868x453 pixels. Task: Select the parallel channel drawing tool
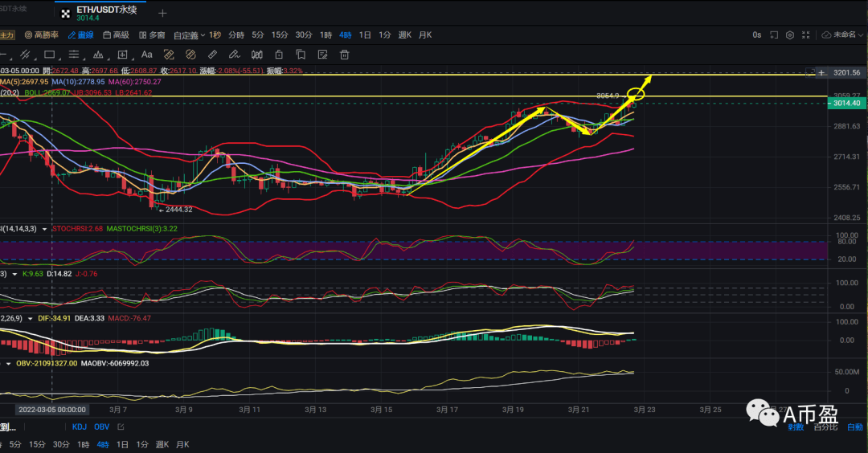pos(25,55)
